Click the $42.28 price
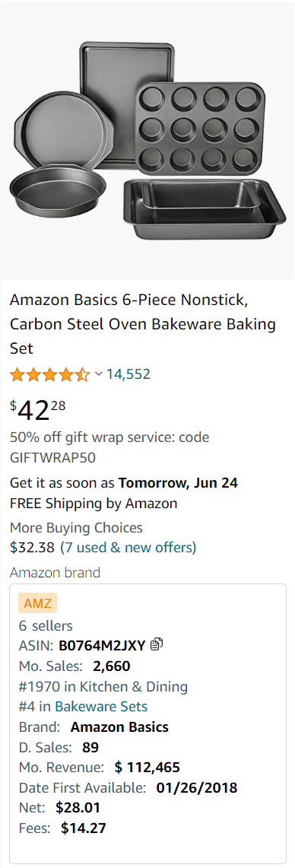This screenshot has width=295, height=868. [x=38, y=410]
